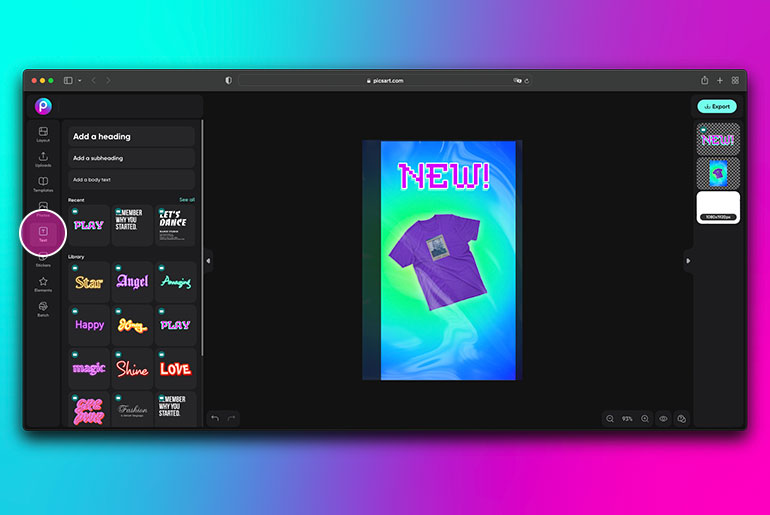Add a heading to the canvas
770x515 pixels.
[x=132, y=136]
